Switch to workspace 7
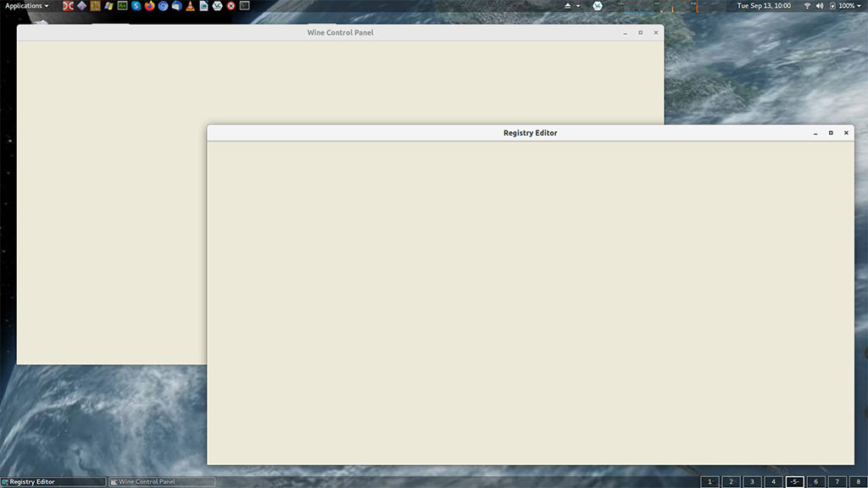868x488 pixels. [837, 482]
